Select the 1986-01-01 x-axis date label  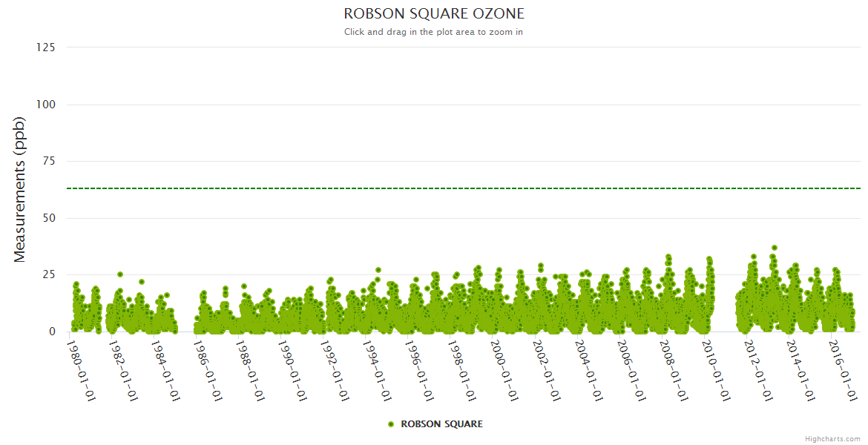(209, 369)
